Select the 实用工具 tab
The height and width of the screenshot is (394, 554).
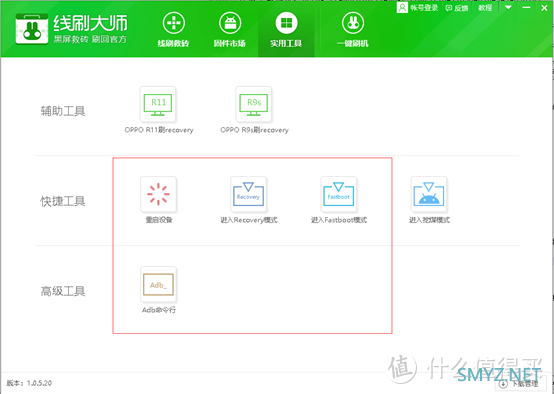click(286, 29)
